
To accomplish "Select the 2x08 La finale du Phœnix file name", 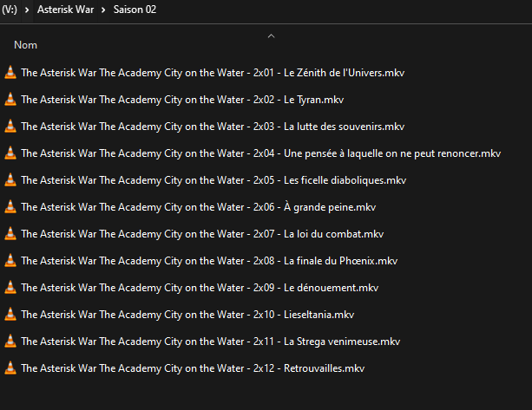I will click(209, 261).
